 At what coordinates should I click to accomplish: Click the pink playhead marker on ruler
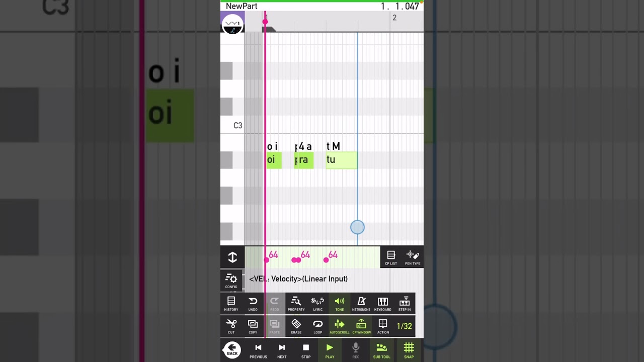coord(265,21)
